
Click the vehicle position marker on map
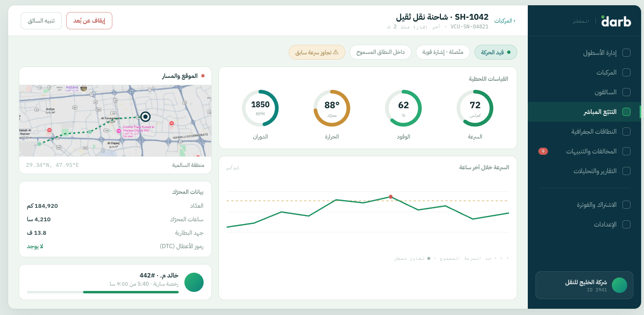click(x=146, y=116)
